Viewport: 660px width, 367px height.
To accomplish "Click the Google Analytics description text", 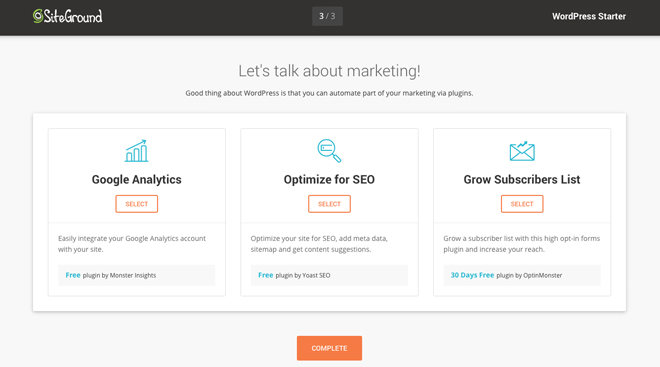I will pyautogui.click(x=132, y=244).
